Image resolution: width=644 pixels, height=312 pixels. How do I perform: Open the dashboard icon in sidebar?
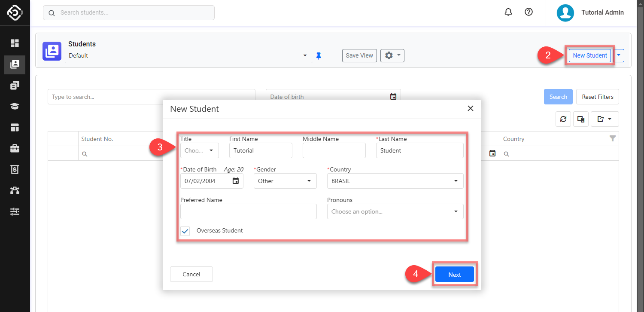coord(15,43)
